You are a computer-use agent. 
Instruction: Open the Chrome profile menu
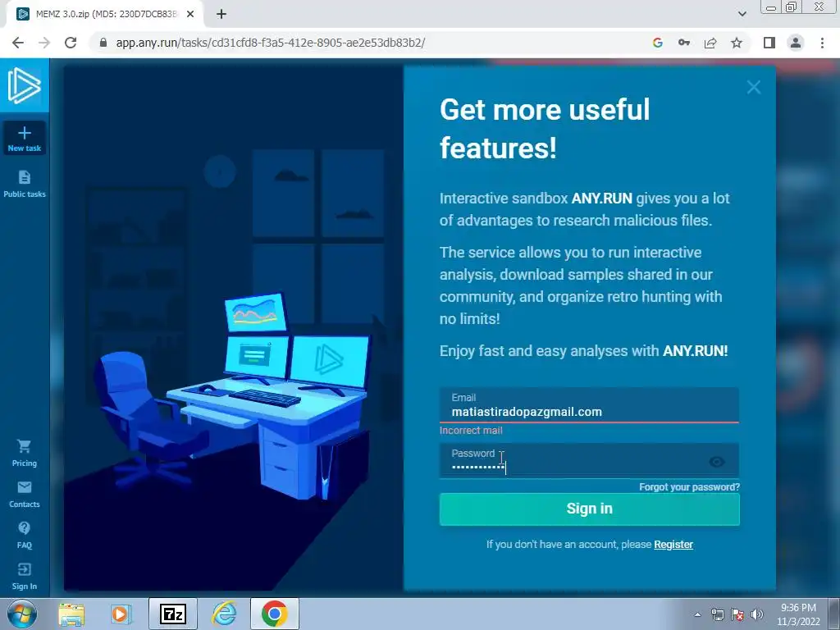796,43
